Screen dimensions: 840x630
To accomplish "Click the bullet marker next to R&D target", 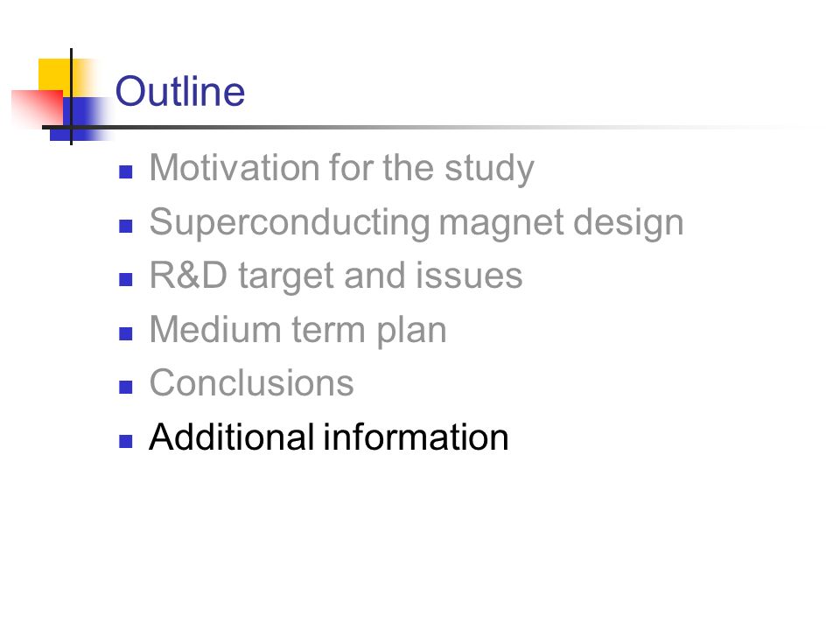I will tap(125, 279).
